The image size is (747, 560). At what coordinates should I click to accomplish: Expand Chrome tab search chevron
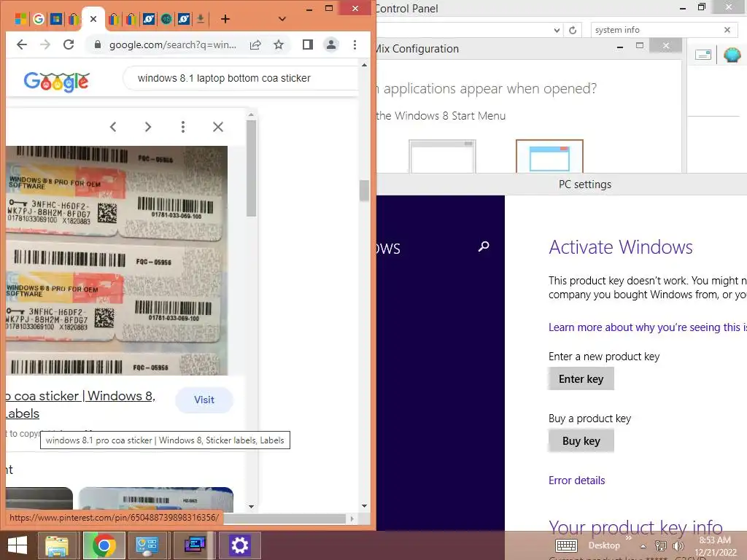pos(282,19)
